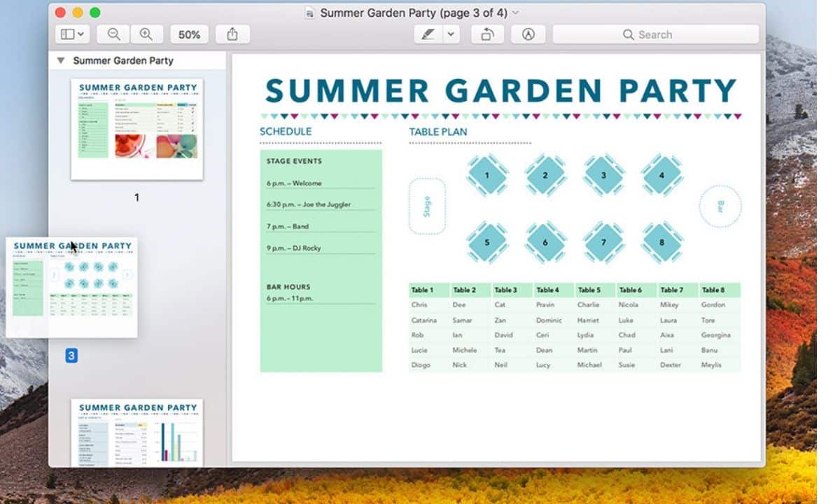Viewport: 840px width, 504px height.
Task: Click the Summer Garden Party sidebar title
Action: pos(123,61)
